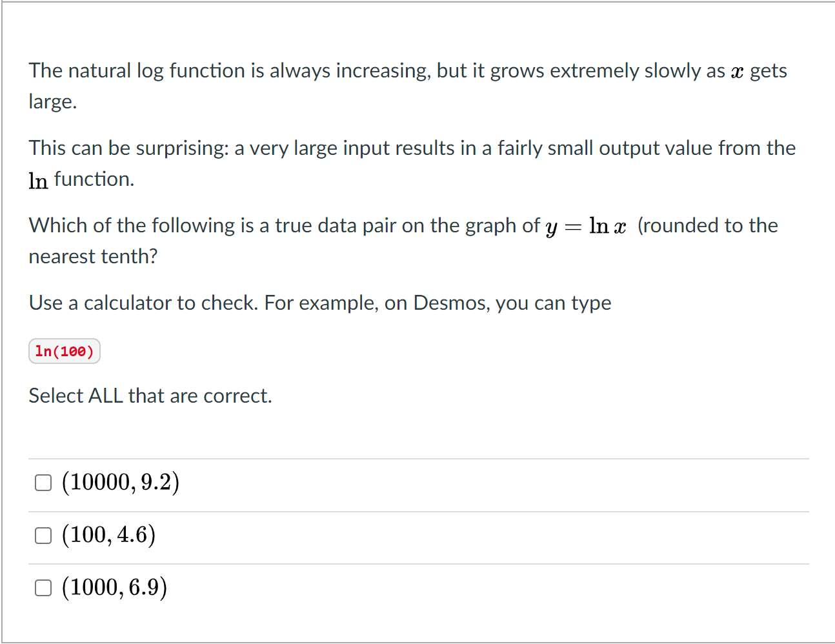This screenshot has height=644, width=835.
Task: Click the y = ln x equation
Action: point(586,226)
